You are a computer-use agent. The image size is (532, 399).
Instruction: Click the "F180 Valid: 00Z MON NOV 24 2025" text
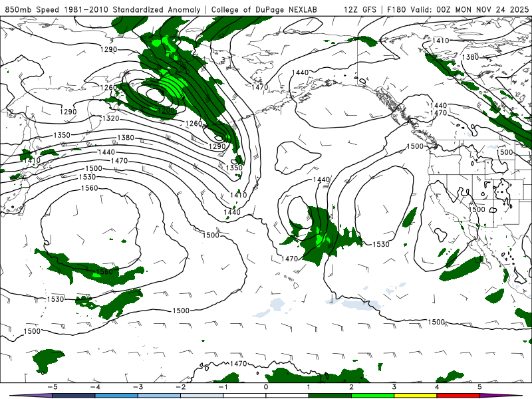(458, 9)
